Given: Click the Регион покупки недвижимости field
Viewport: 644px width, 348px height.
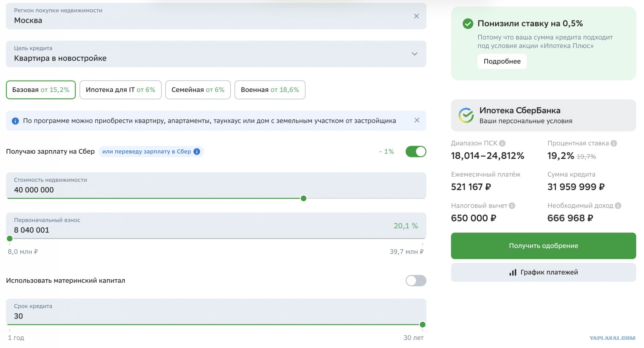Looking at the screenshot, I should (x=216, y=16).
